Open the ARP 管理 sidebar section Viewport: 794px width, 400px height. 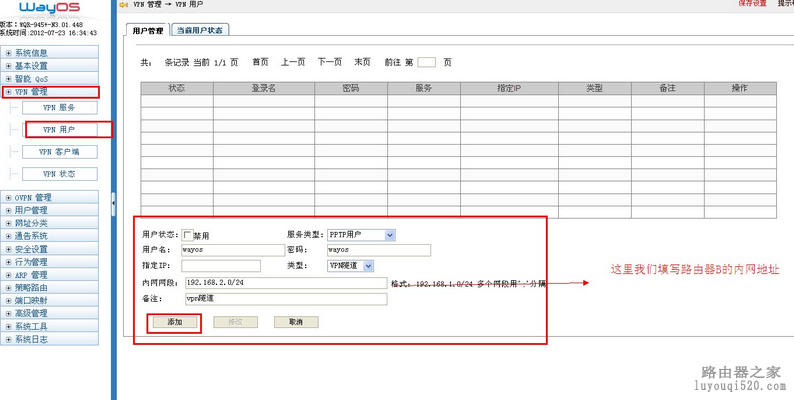tap(50, 275)
